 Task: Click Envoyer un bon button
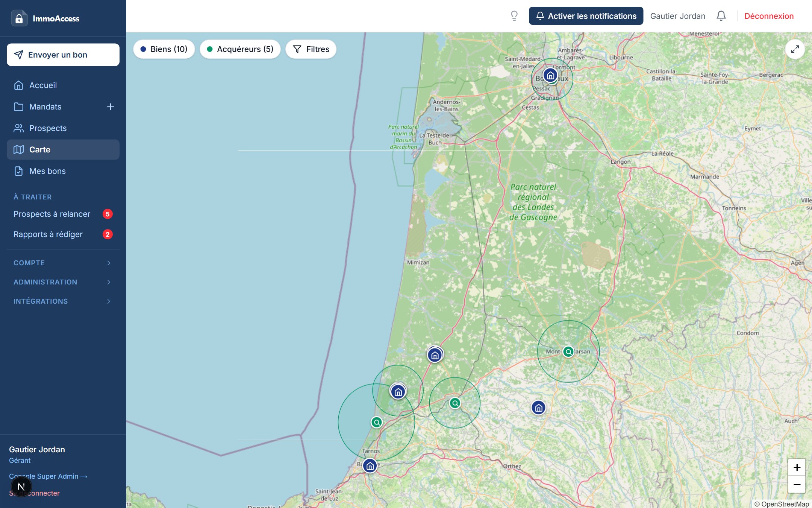[x=63, y=55]
